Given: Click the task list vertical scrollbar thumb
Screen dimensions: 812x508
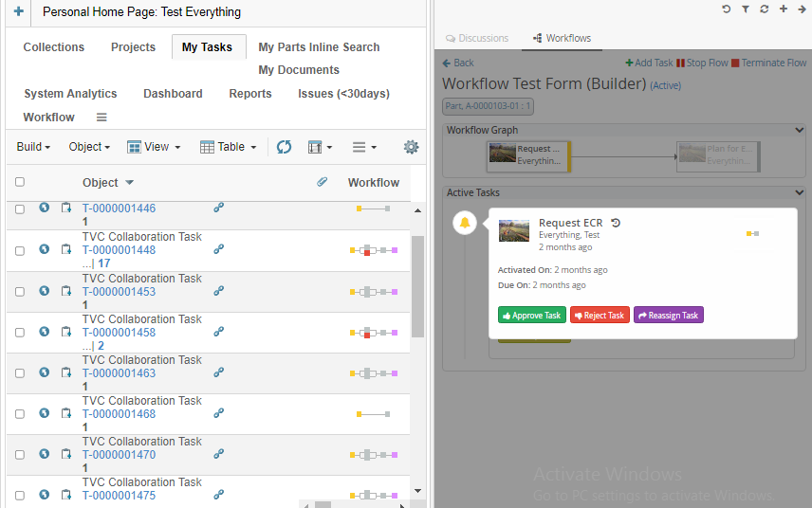Looking at the screenshot, I should (x=417, y=284).
